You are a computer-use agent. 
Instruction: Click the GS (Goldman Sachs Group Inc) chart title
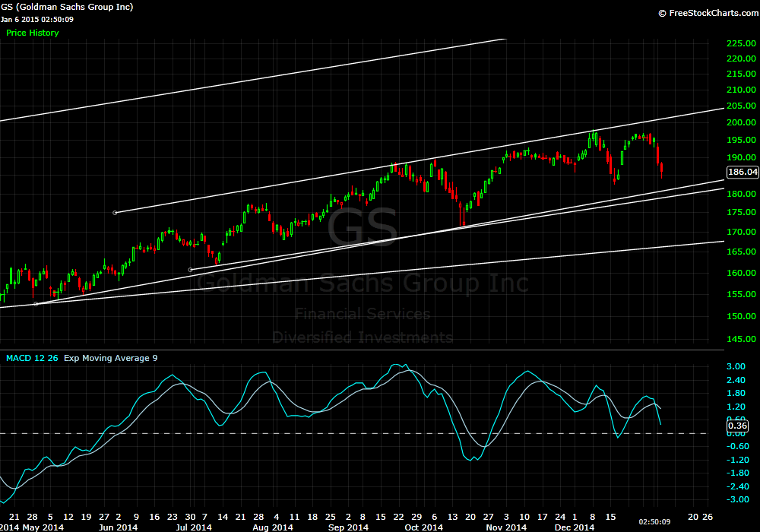pyautogui.click(x=67, y=7)
